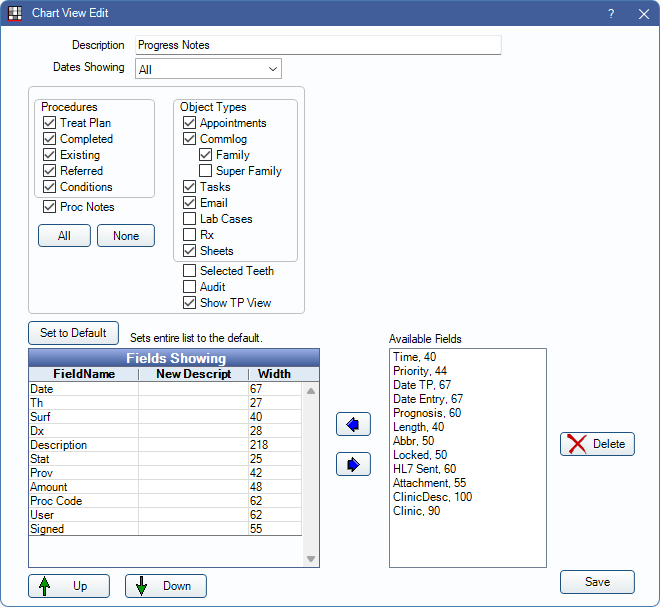Uncheck the Treat Plan checkbox

[49, 123]
